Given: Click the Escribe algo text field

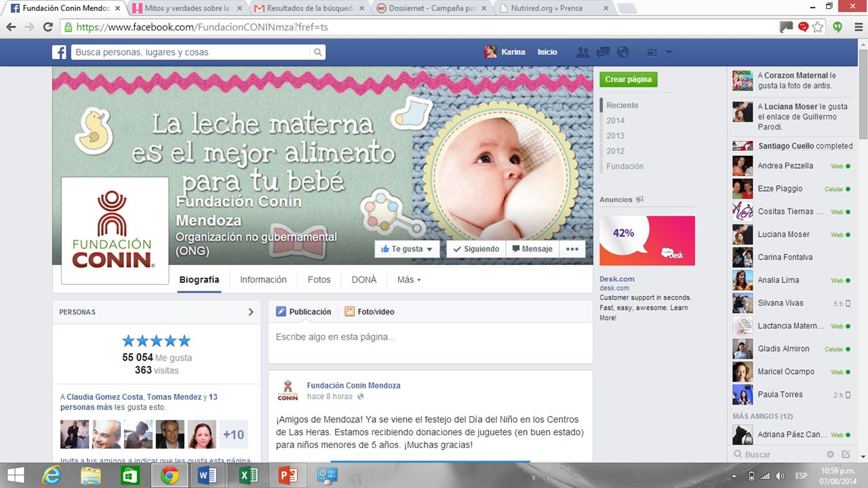Looking at the screenshot, I should 431,337.
